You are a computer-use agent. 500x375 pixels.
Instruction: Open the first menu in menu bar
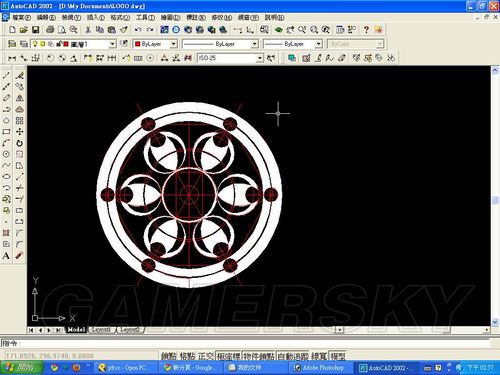(x=21, y=17)
